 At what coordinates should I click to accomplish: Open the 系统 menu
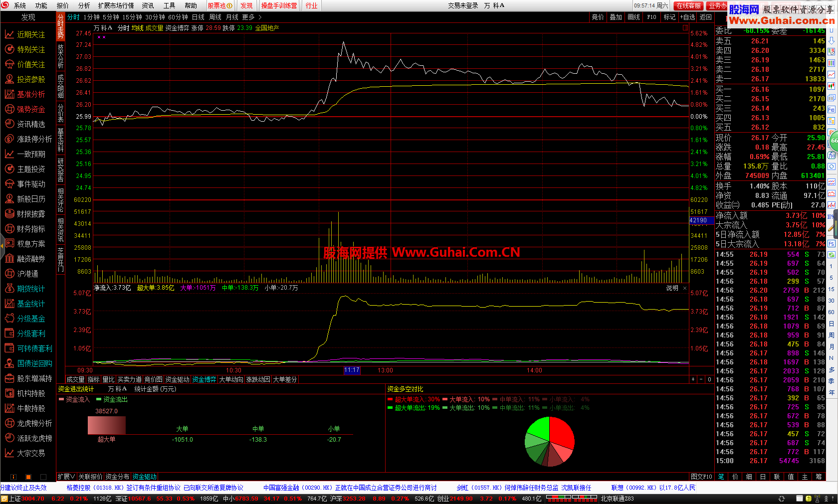coord(20,5)
